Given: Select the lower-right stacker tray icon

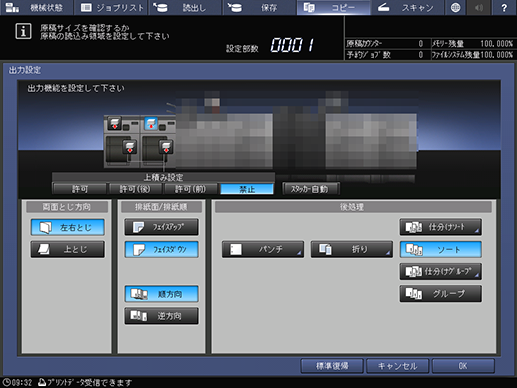Looking at the screenshot, I should 166,147.
